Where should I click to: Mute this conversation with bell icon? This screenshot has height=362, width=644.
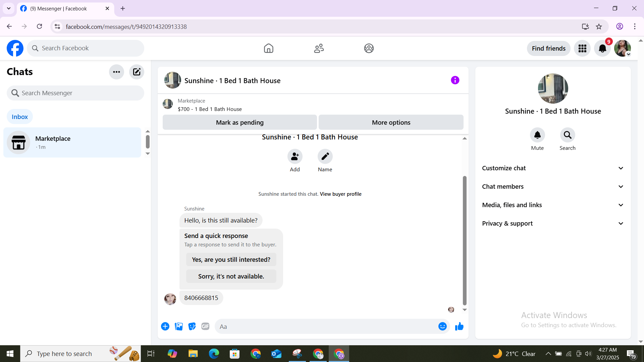537,135
